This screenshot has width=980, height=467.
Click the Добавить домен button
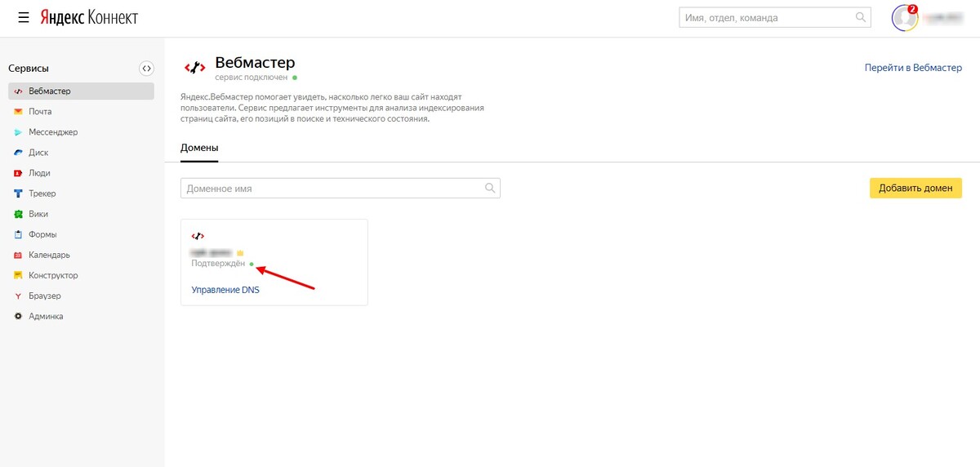click(x=915, y=188)
